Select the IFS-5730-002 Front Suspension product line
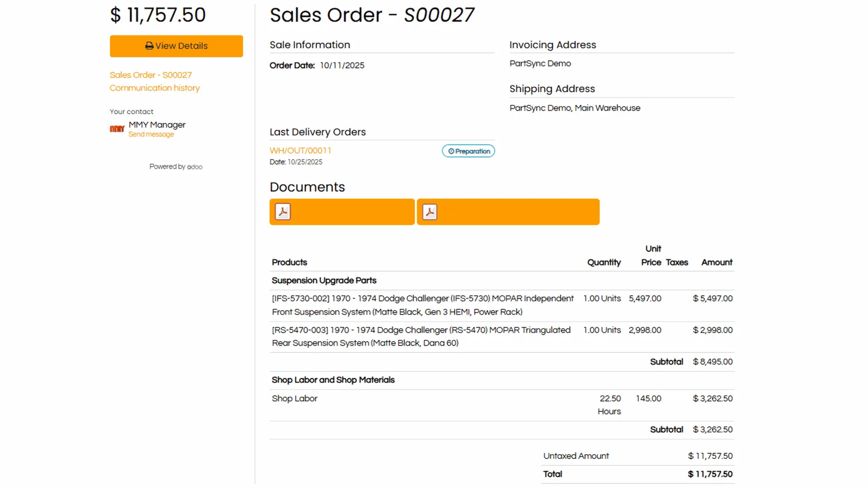Viewport: 868px width, 488px height. (422, 305)
